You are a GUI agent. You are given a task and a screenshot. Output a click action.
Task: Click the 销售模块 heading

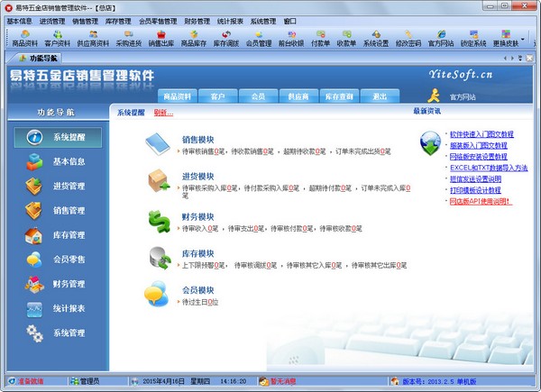tap(197, 141)
